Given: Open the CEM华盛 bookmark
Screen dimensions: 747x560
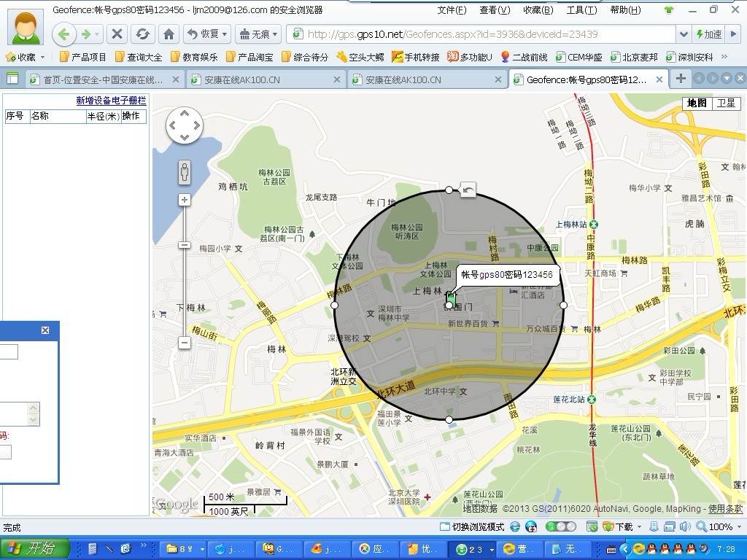Looking at the screenshot, I should [578, 57].
